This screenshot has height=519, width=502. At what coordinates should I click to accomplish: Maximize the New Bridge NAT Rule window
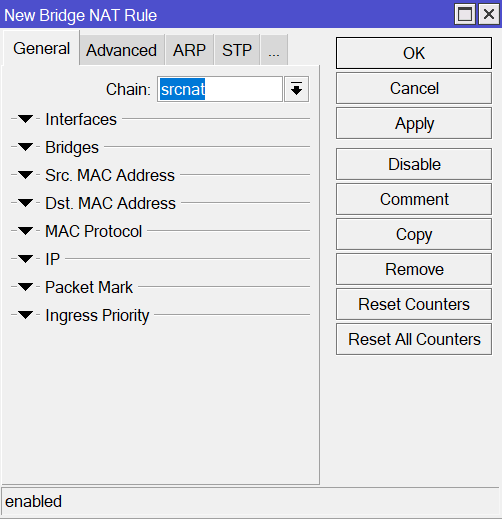click(x=465, y=14)
